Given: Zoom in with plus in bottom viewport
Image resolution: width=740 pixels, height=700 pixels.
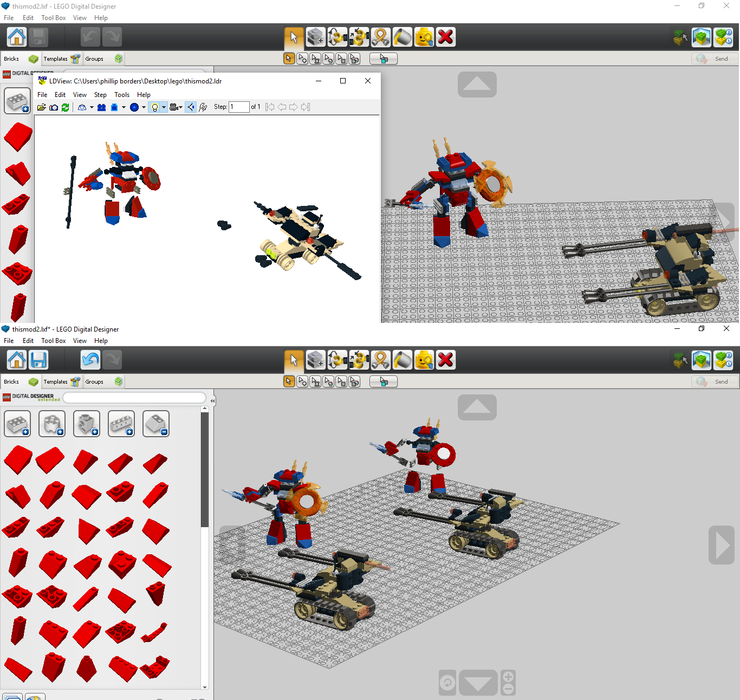Looking at the screenshot, I should [508, 677].
